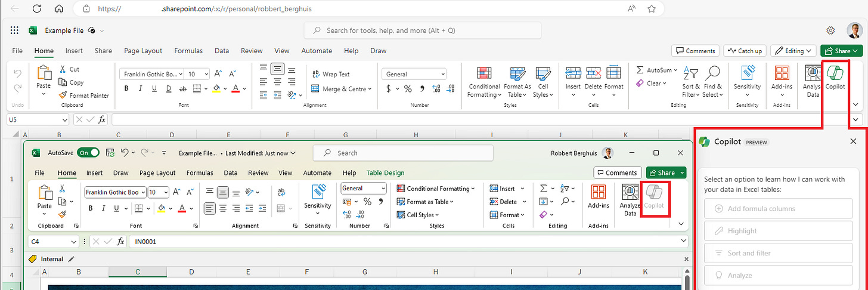868x290 pixels.
Task: Toggle Bold in desktop Excel Font group
Action: click(91, 208)
